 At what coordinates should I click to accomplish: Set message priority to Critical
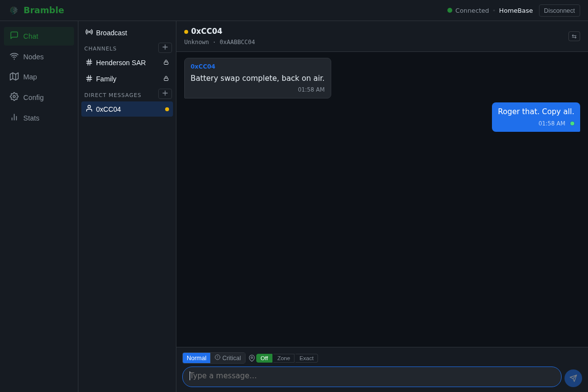pyautogui.click(x=228, y=358)
